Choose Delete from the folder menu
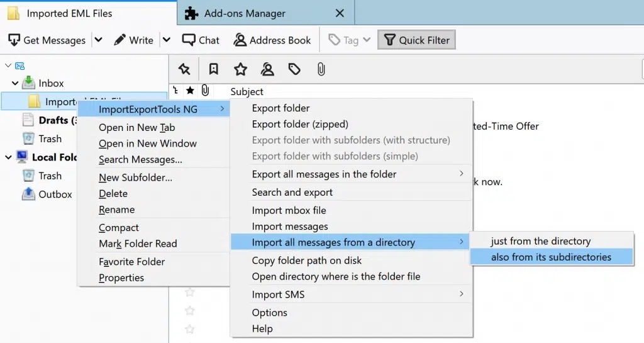This screenshot has height=343, width=644. point(113,193)
